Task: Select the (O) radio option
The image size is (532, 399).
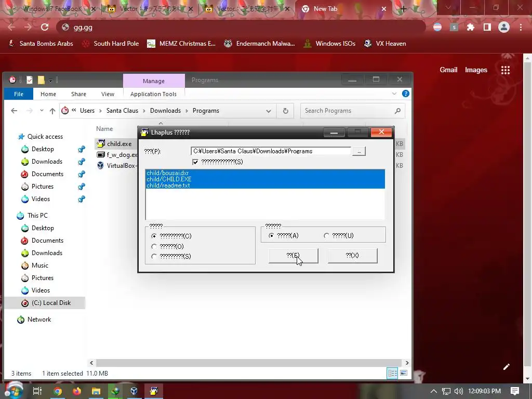Action: point(154,246)
